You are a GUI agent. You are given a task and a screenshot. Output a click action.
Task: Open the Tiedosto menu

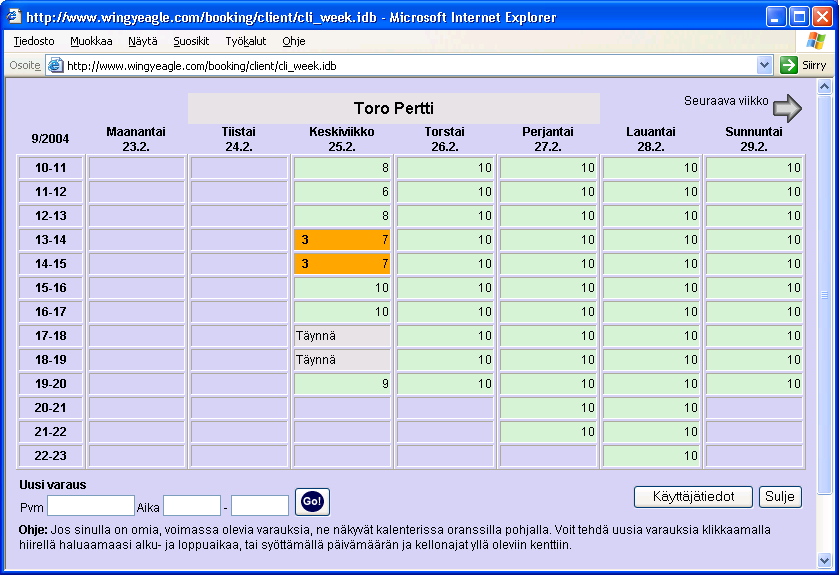32,41
